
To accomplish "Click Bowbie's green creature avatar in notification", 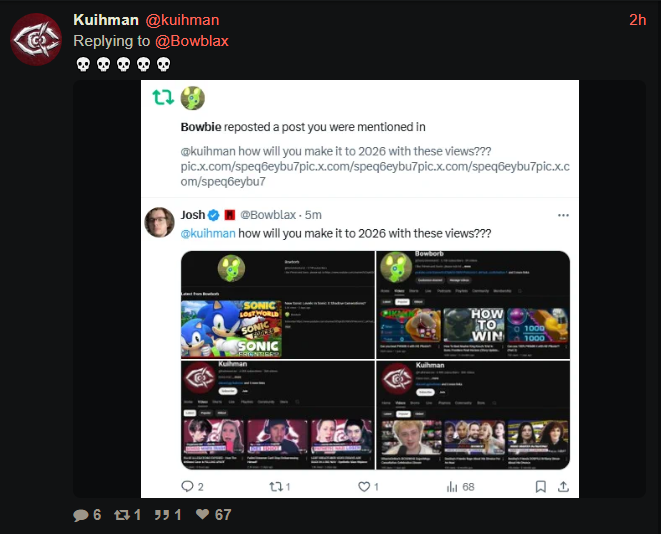I will click(193, 98).
